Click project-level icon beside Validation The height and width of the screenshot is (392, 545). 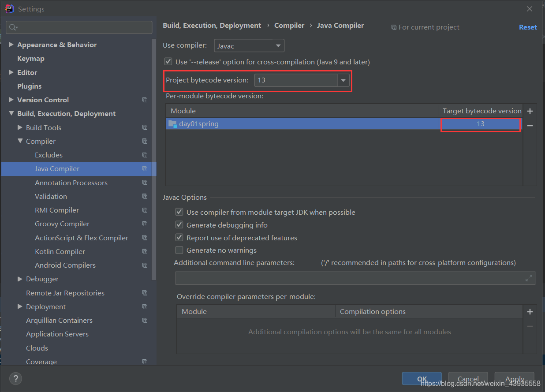point(145,196)
